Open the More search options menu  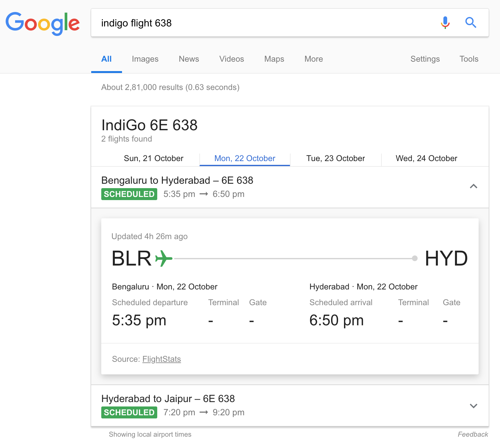click(314, 59)
